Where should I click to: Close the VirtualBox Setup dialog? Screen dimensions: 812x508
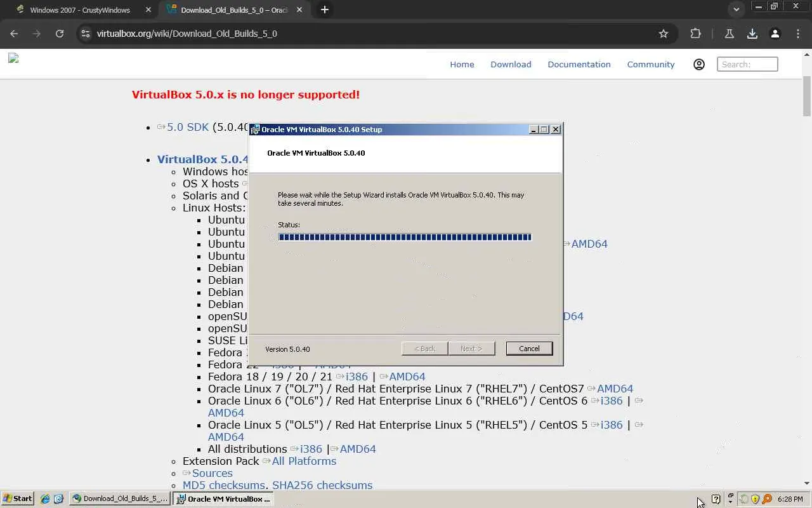tap(556, 130)
